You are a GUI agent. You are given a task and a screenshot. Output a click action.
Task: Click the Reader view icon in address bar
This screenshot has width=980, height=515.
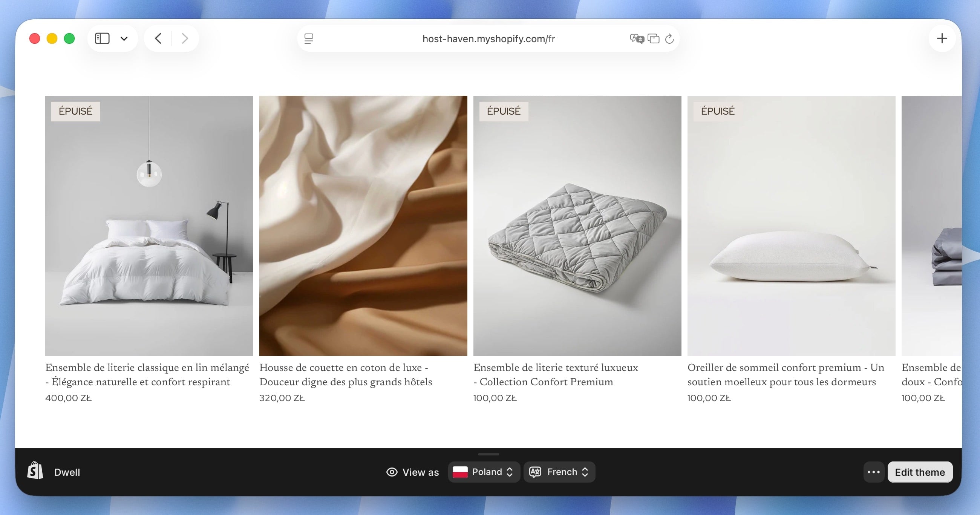309,38
